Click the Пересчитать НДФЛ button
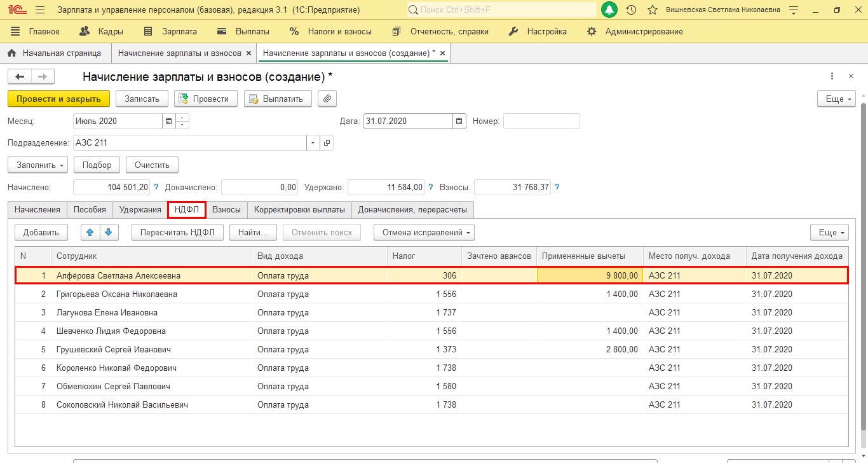Screen dimensions: 868x463 tap(177, 232)
